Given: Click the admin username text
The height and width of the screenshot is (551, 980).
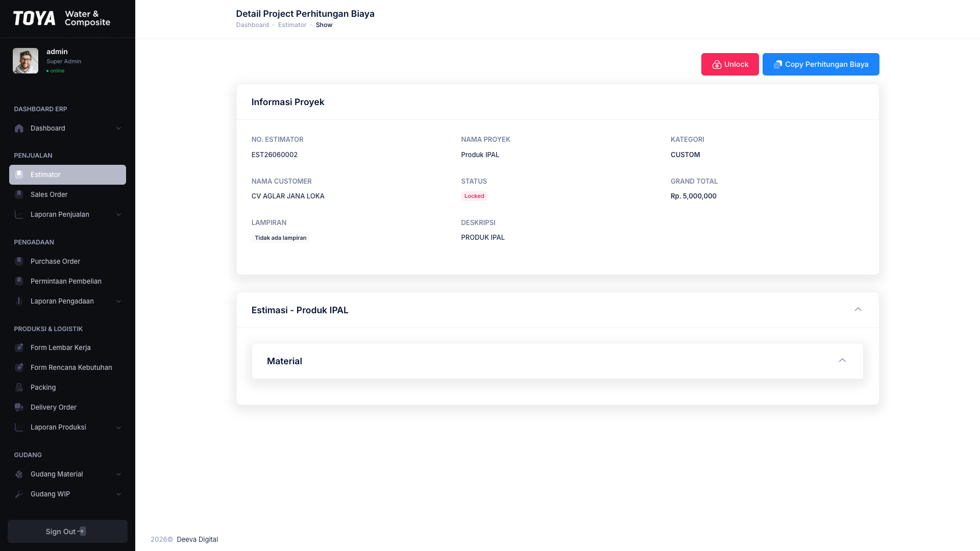Looking at the screenshot, I should (x=57, y=52).
